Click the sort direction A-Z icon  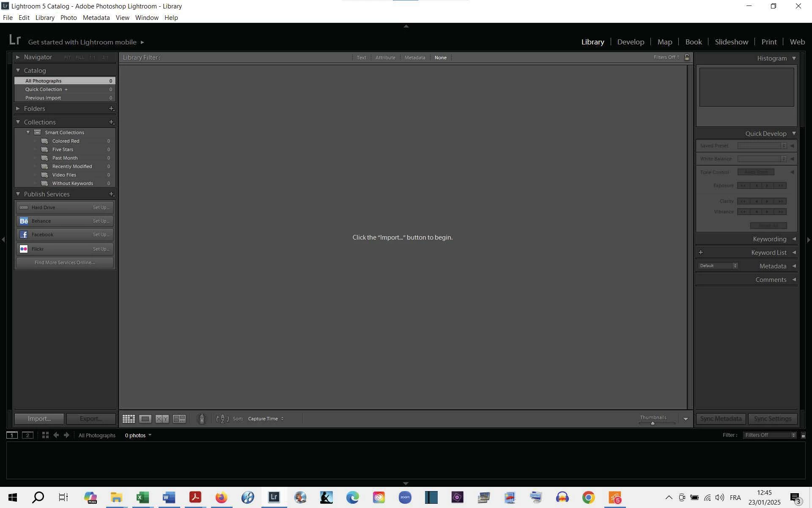click(222, 419)
